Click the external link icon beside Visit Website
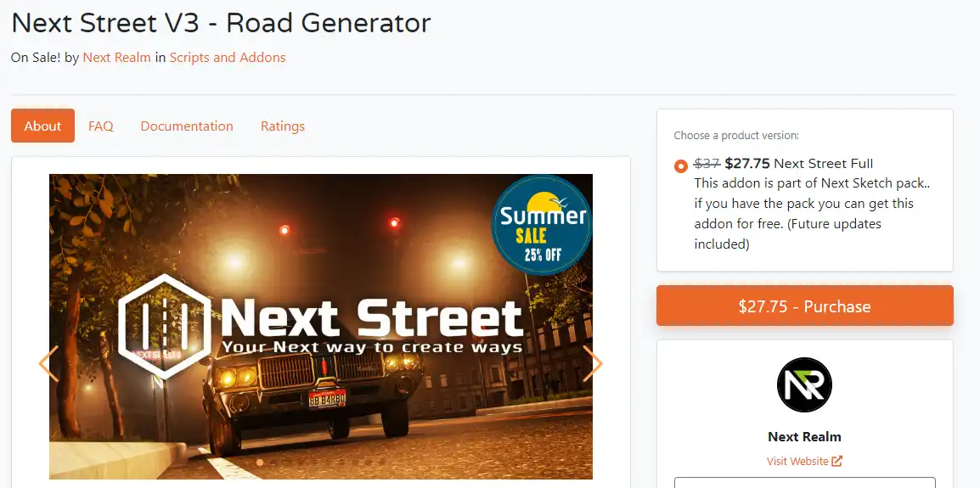 836,461
